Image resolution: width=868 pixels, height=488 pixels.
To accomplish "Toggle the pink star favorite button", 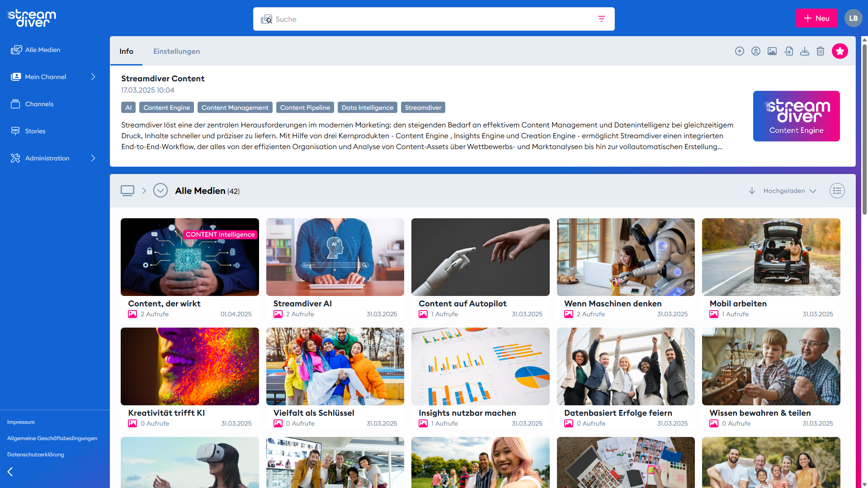I will coord(840,51).
